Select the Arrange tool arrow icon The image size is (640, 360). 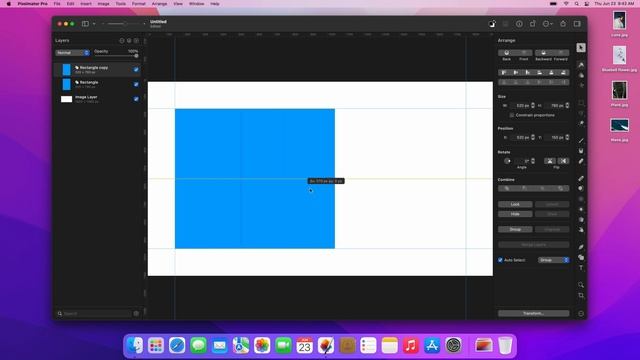[x=581, y=48]
